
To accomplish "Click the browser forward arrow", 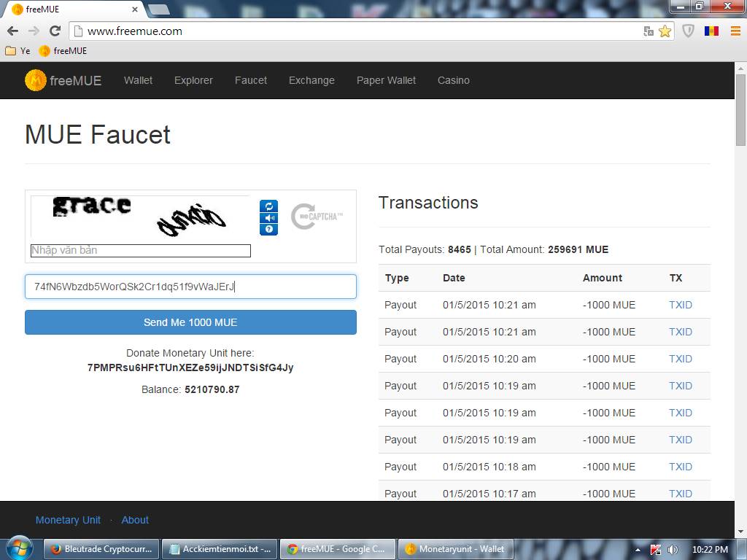I will (34, 31).
